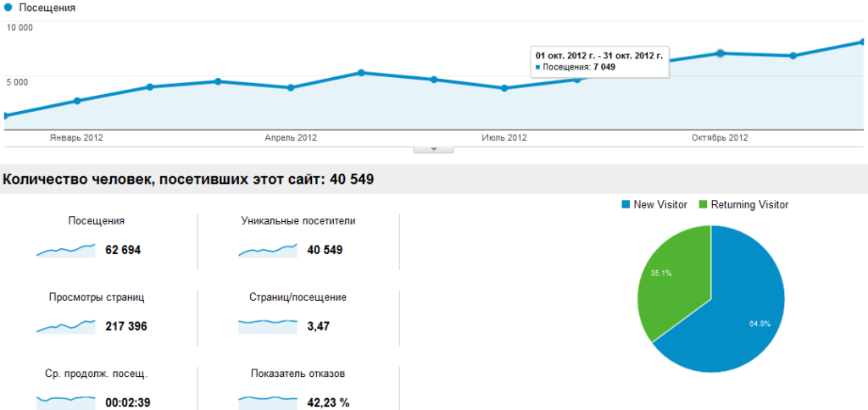Select the June 2012 data point

[x=433, y=80]
